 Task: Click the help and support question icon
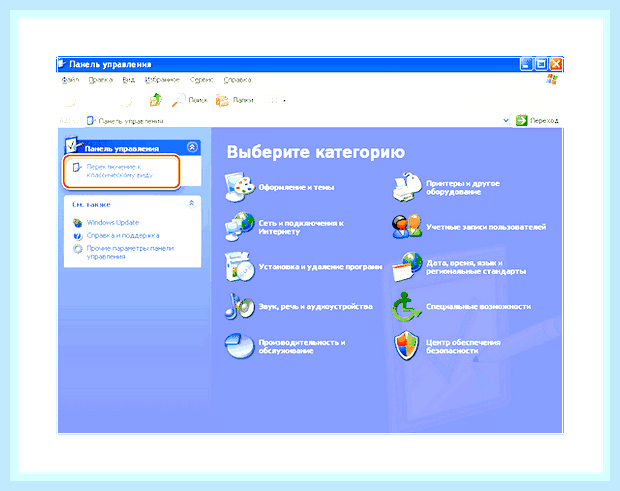point(78,236)
